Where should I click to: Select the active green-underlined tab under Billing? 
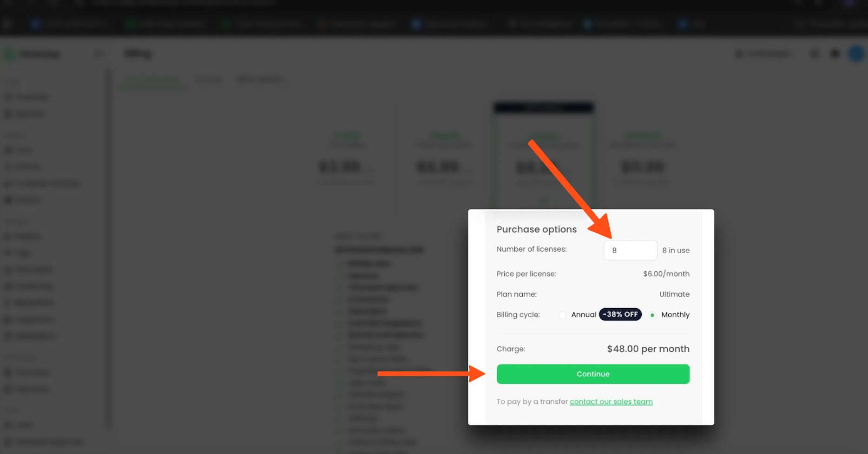(x=152, y=79)
